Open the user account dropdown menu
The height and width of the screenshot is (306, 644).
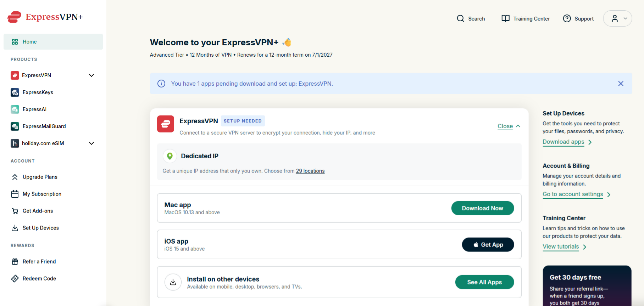click(618, 18)
